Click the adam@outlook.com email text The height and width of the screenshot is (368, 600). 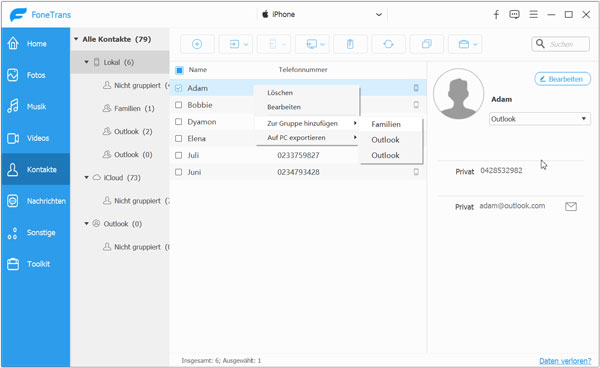[x=512, y=206]
